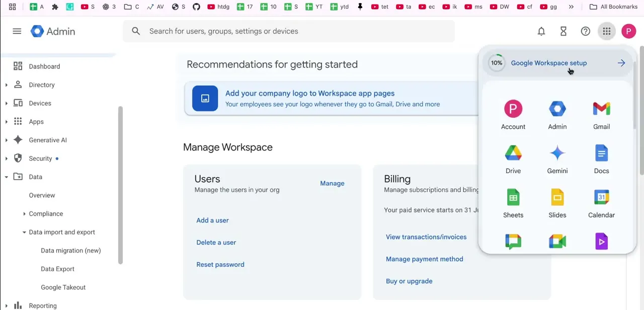Focus the admin search field

click(289, 31)
